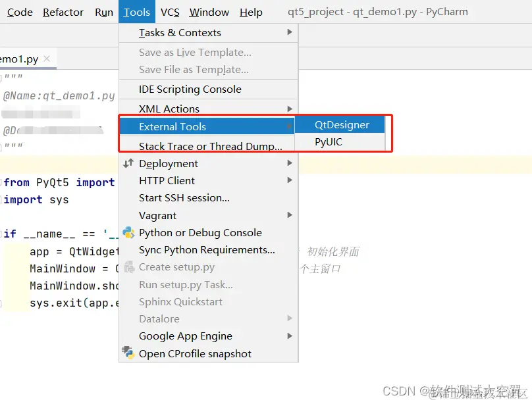The image size is (532, 404).
Task: Open the Help menu
Action: [251, 13]
